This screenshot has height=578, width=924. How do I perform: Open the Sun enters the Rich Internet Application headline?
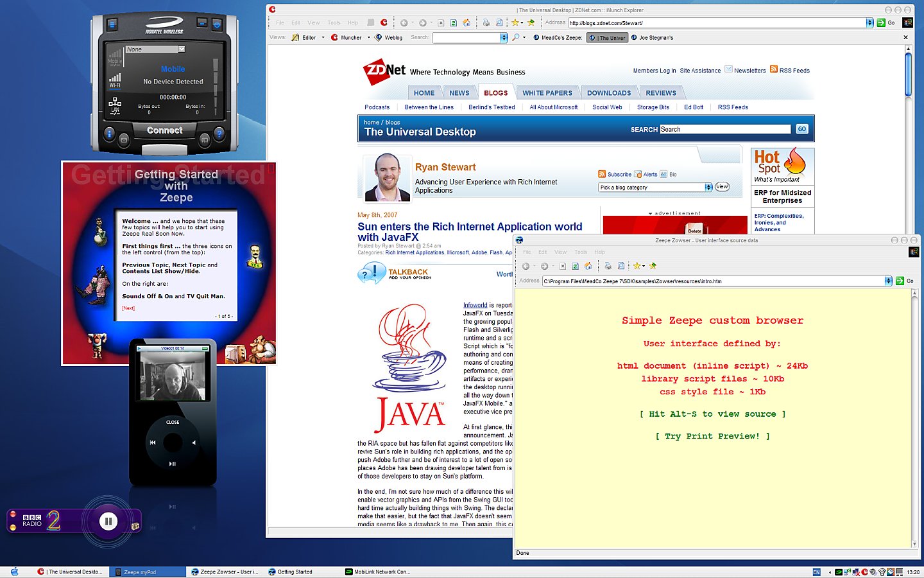[470, 232]
